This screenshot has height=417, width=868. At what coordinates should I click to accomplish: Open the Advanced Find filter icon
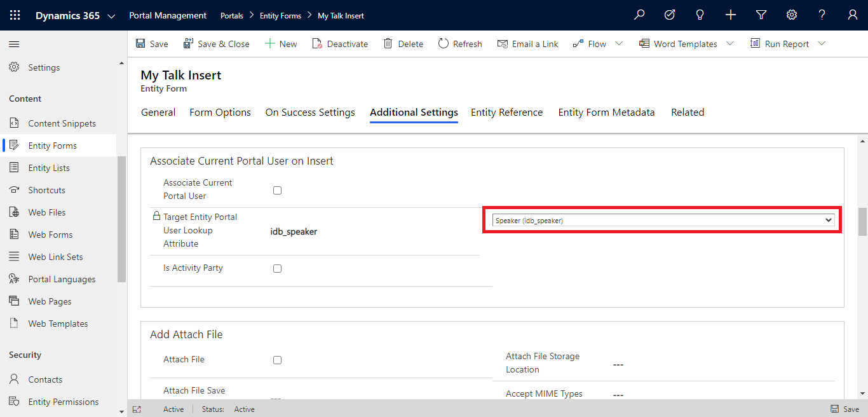pyautogui.click(x=761, y=15)
